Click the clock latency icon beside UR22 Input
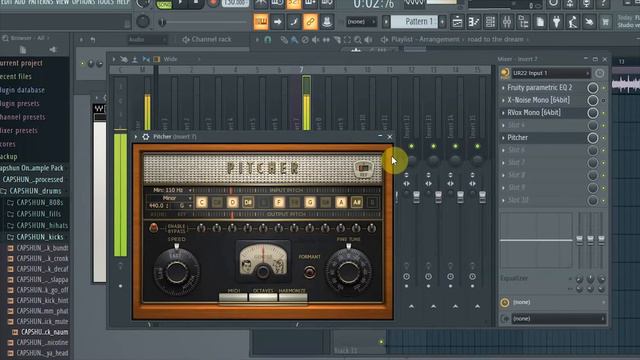This screenshot has width=640, height=360. point(599,73)
